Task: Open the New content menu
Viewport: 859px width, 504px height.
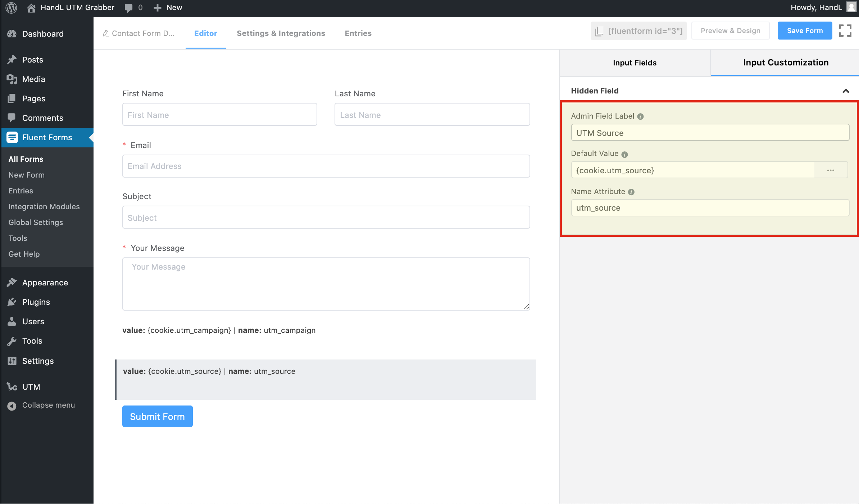Action: coord(168,8)
